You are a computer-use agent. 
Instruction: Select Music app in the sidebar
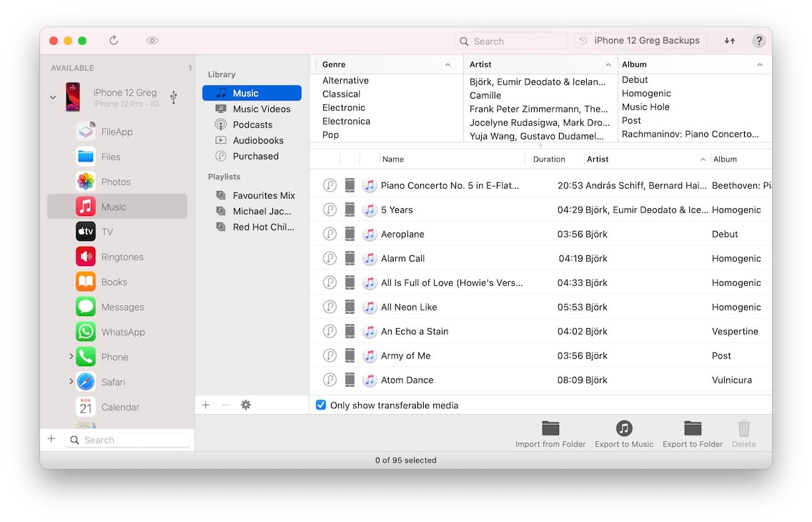pos(117,207)
